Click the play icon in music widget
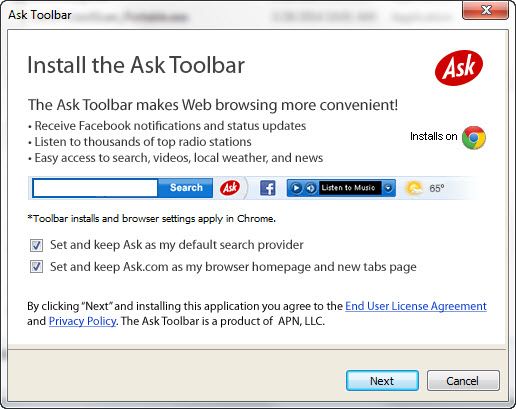This screenshot has height=409, width=516. pyautogui.click(x=296, y=188)
